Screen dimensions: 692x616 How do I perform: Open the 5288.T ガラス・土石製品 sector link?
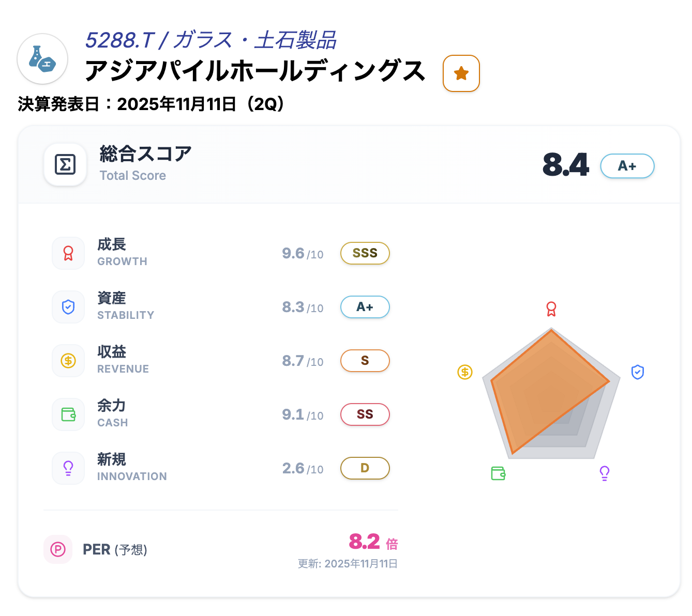(x=210, y=40)
